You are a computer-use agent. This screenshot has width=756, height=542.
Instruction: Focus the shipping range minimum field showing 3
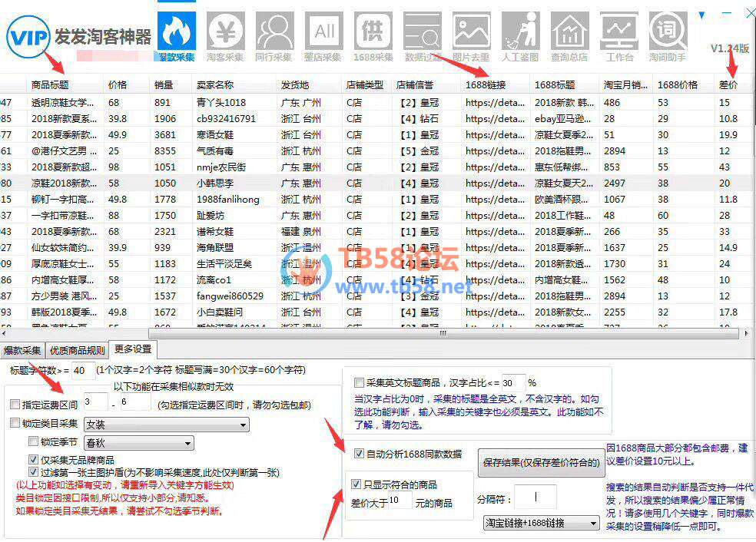pyautogui.click(x=95, y=402)
